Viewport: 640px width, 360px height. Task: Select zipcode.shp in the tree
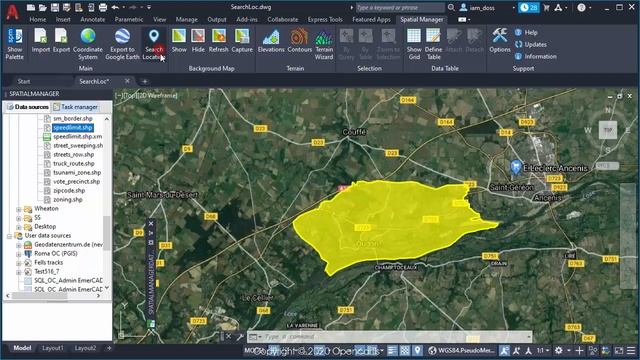[x=69, y=191]
